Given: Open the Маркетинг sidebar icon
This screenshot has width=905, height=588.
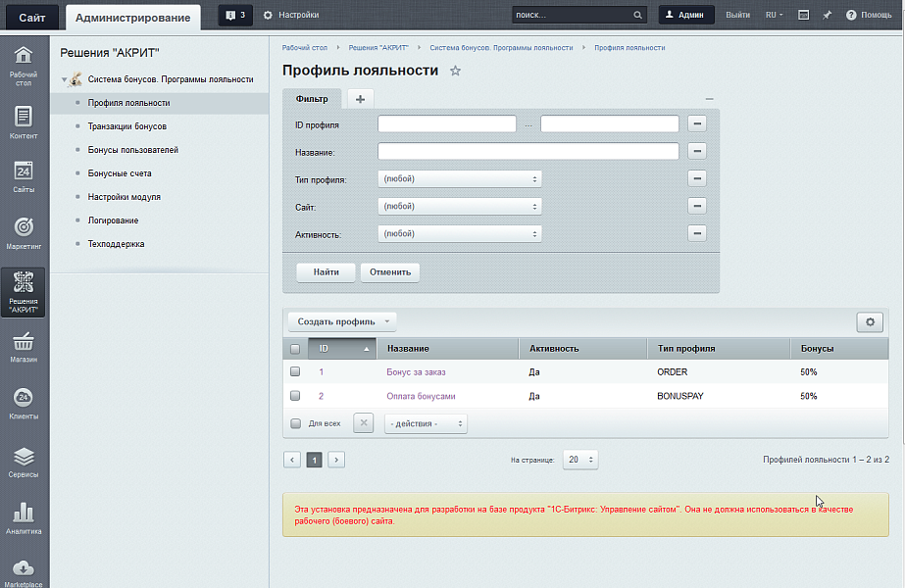Looking at the screenshot, I should (25, 233).
